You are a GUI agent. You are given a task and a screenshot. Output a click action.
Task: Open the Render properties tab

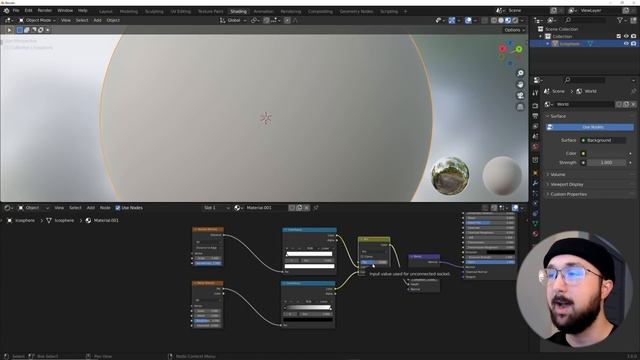coord(535,106)
